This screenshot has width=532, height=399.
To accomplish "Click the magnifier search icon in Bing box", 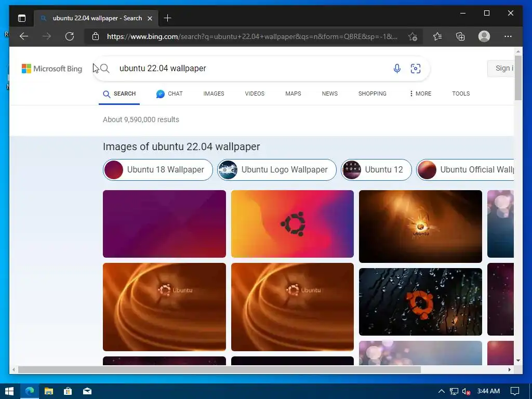I will pyautogui.click(x=105, y=69).
